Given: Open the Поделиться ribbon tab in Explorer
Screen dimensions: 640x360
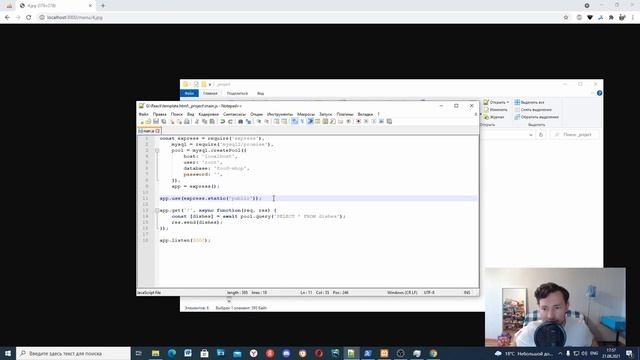Looking at the screenshot, I should (237, 93).
